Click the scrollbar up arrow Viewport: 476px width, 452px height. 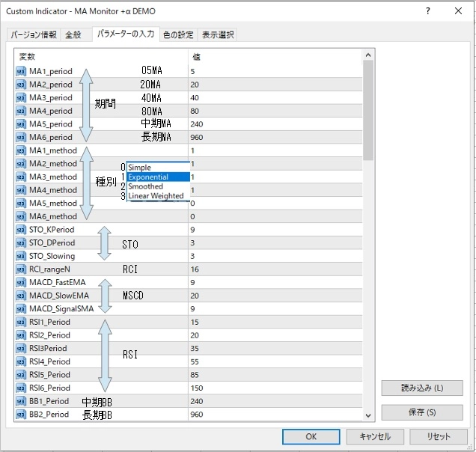[x=368, y=55]
